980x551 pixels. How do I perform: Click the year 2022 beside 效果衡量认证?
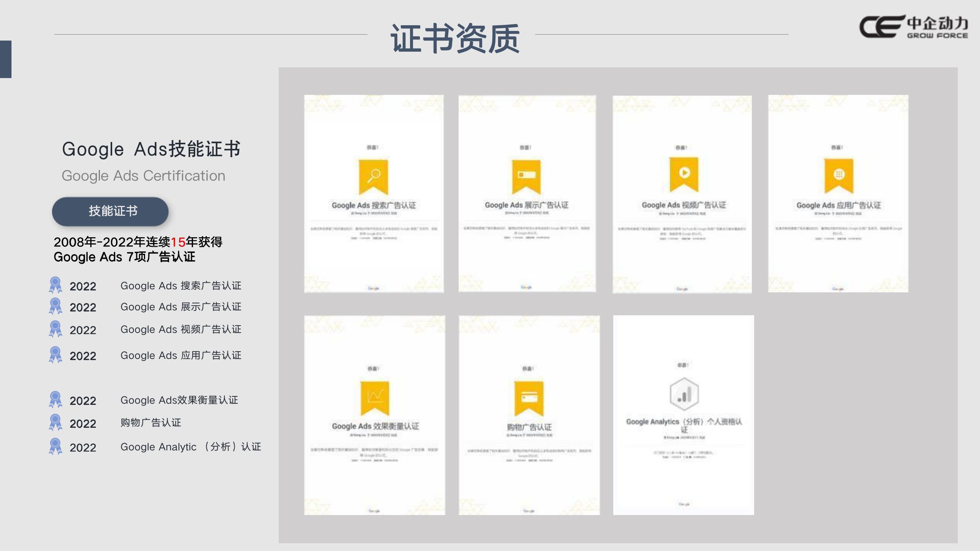pos(83,401)
